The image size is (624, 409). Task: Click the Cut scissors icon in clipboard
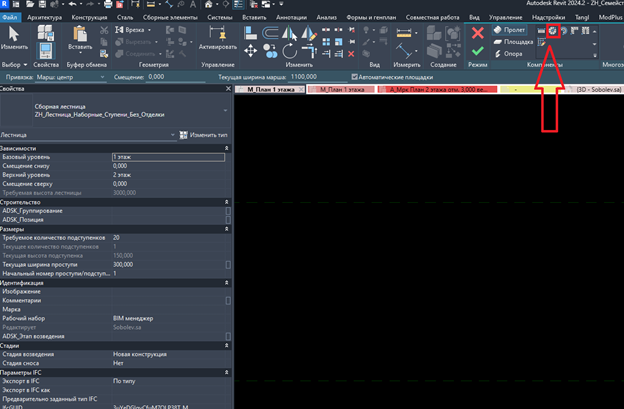[x=104, y=30]
